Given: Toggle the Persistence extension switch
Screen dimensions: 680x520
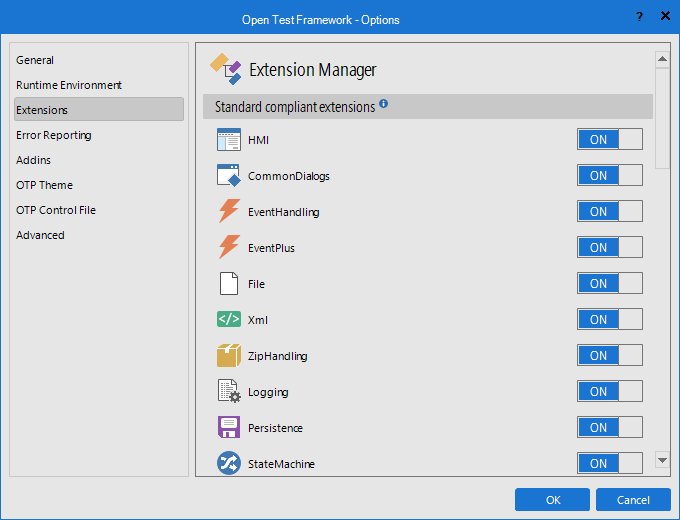Looking at the screenshot, I should (610, 427).
